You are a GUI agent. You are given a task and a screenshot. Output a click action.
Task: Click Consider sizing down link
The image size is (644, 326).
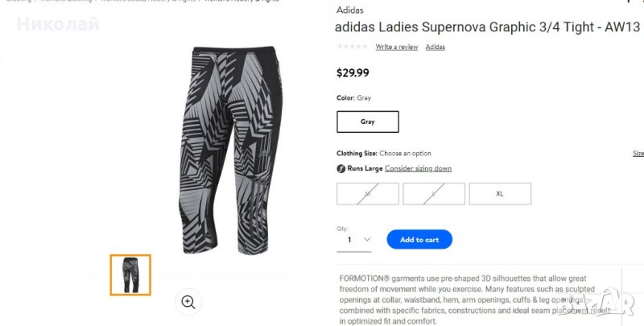coord(418,168)
